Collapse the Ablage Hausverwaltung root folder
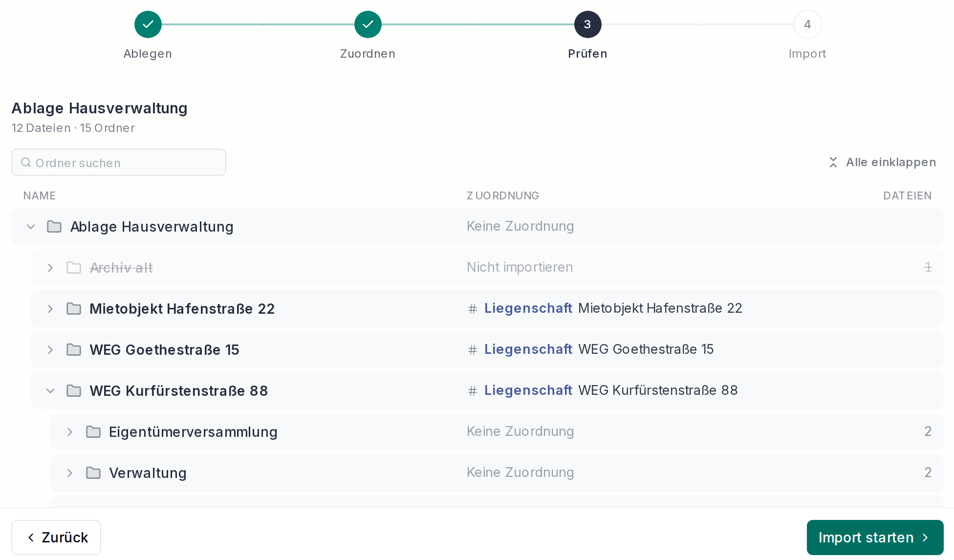Viewport: 954px width, 560px height. 31,227
